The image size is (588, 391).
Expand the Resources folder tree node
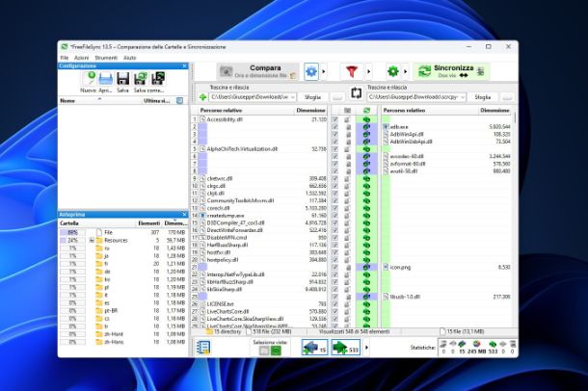click(x=92, y=240)
